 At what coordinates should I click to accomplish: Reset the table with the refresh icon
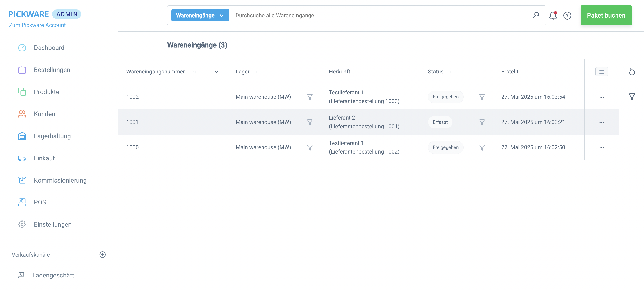(632, 72)
